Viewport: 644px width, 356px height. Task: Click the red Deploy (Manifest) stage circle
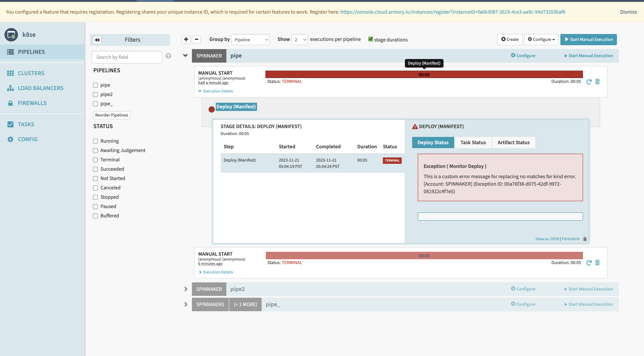click(x=211, y=109)
